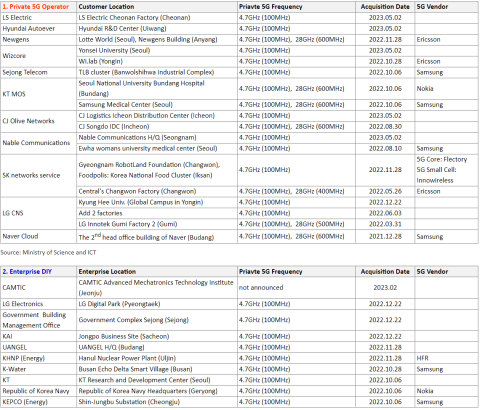Click the 'Enterprise Location' column header
The image size is (480, 410).
157,272
